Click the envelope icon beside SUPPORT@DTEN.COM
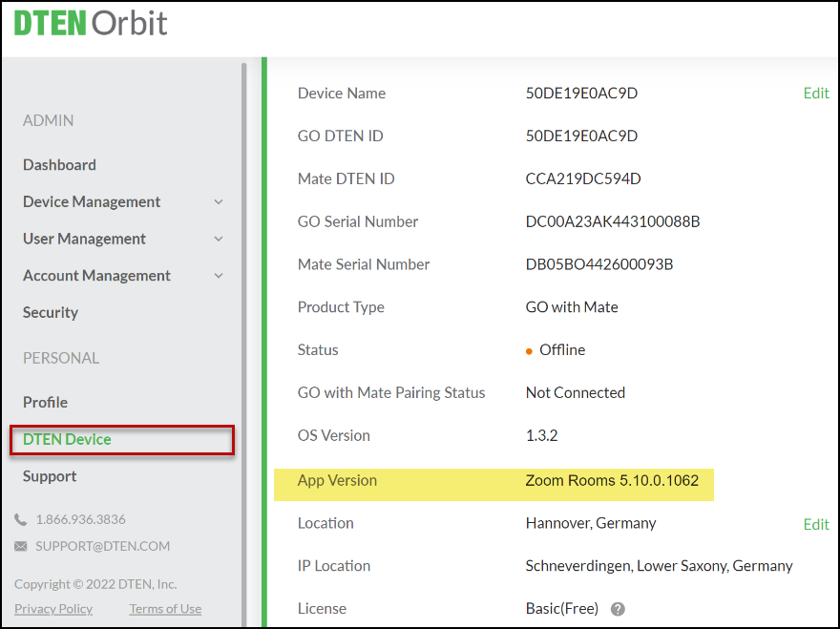 (20, 546)
